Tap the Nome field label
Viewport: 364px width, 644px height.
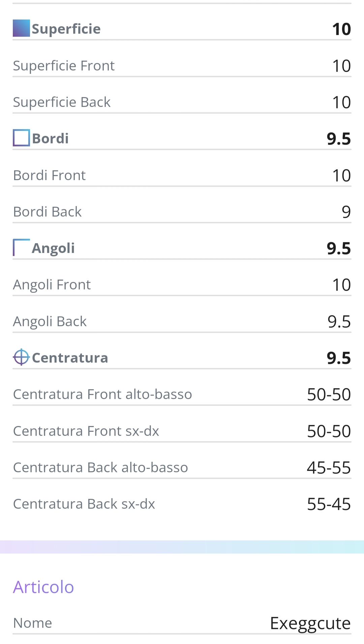33,623
